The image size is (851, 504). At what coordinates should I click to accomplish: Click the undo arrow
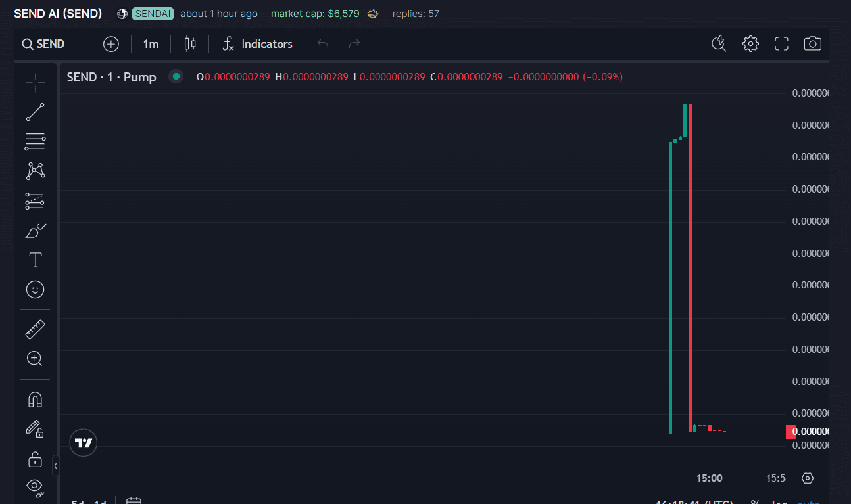(323, 44)
